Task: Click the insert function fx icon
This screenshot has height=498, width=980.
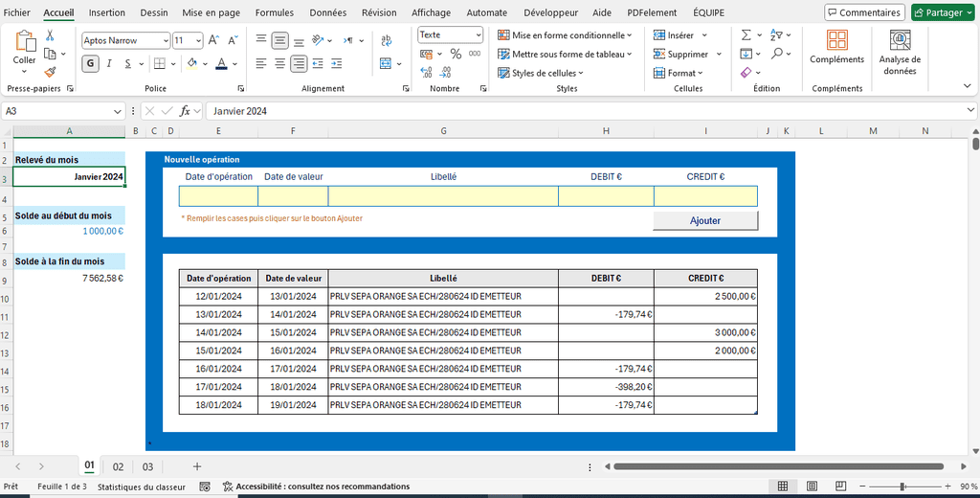Action: point(186,111)
